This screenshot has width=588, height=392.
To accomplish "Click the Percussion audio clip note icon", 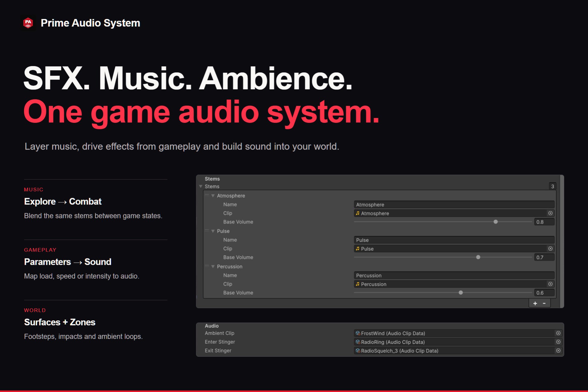I will point(358,284).
